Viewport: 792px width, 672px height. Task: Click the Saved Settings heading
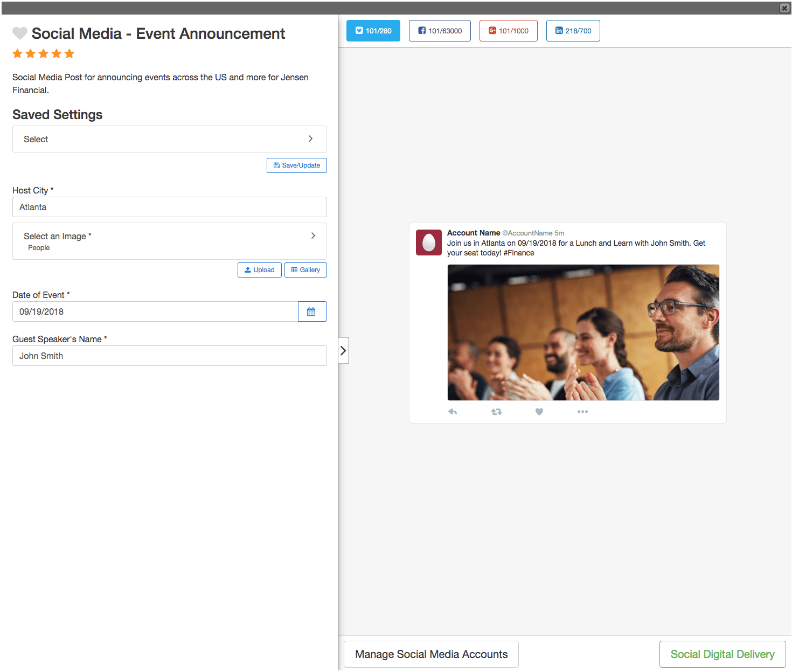click(x=58, y=115)
